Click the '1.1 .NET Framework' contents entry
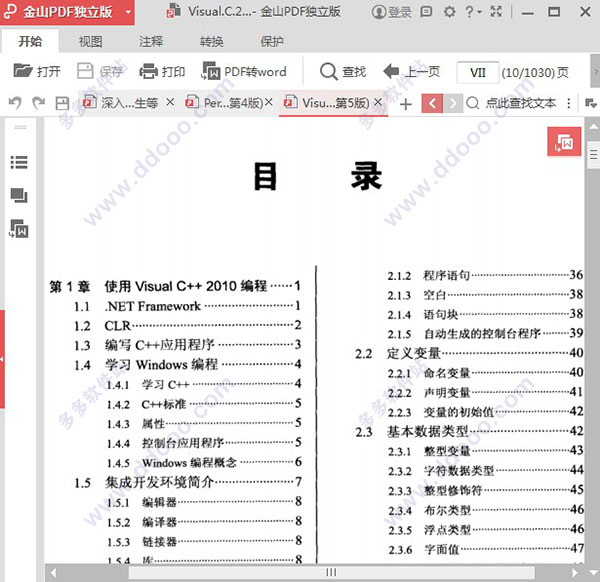Image resolution: width=600 pixels, height=582 pixels. (x=187, y=306)
